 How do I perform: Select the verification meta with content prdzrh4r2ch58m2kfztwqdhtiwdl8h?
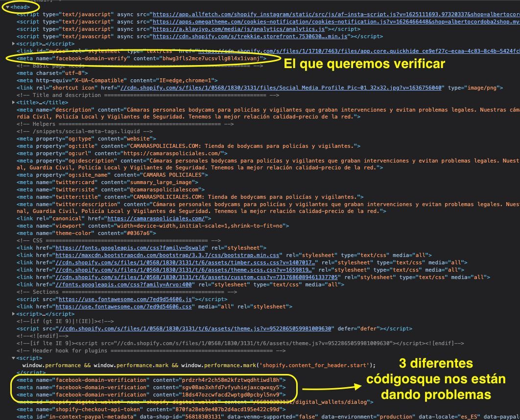pos(151,380)
